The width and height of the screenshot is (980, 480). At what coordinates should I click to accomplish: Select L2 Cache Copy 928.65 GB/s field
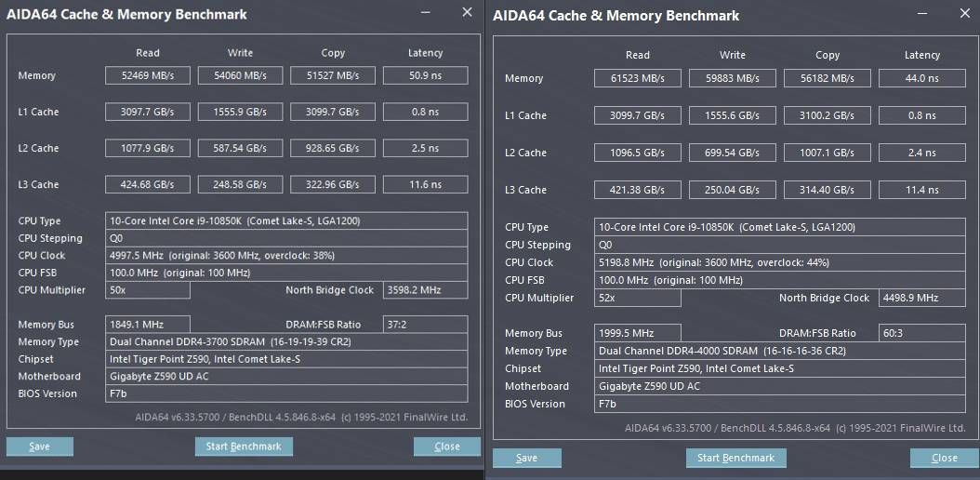[x=333, y=148]
